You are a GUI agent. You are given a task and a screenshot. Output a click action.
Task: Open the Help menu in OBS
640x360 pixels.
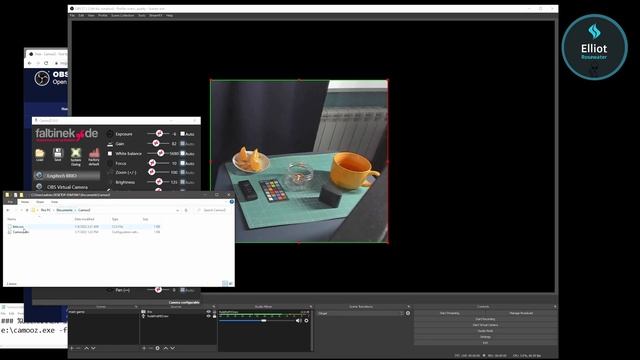(169, 16)
